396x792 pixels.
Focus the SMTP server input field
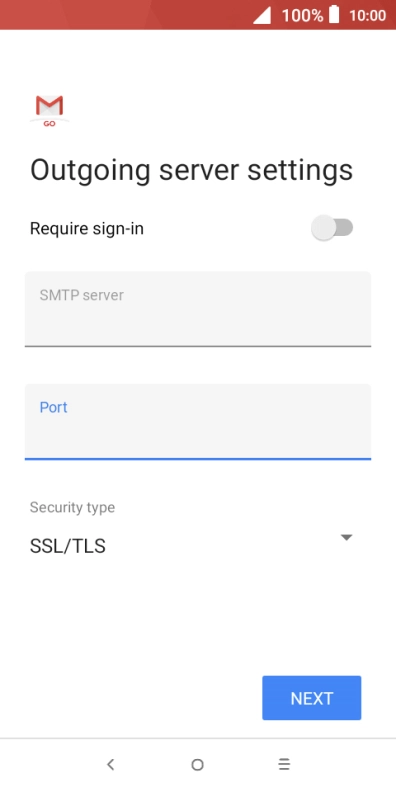[198, 309]
